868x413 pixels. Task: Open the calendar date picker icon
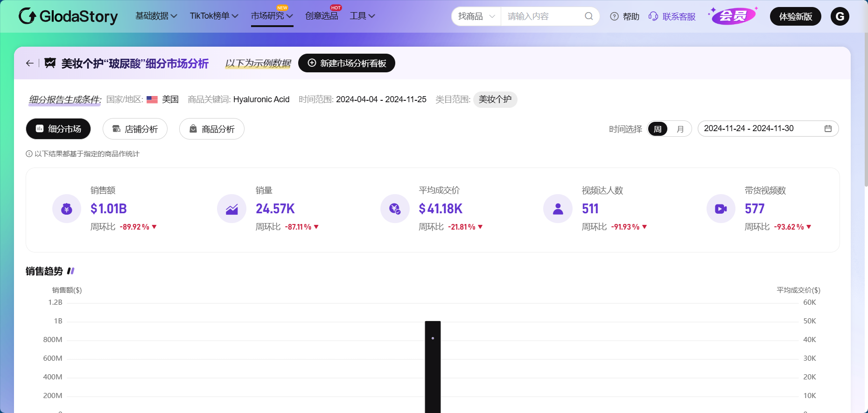tap(828, 129)
